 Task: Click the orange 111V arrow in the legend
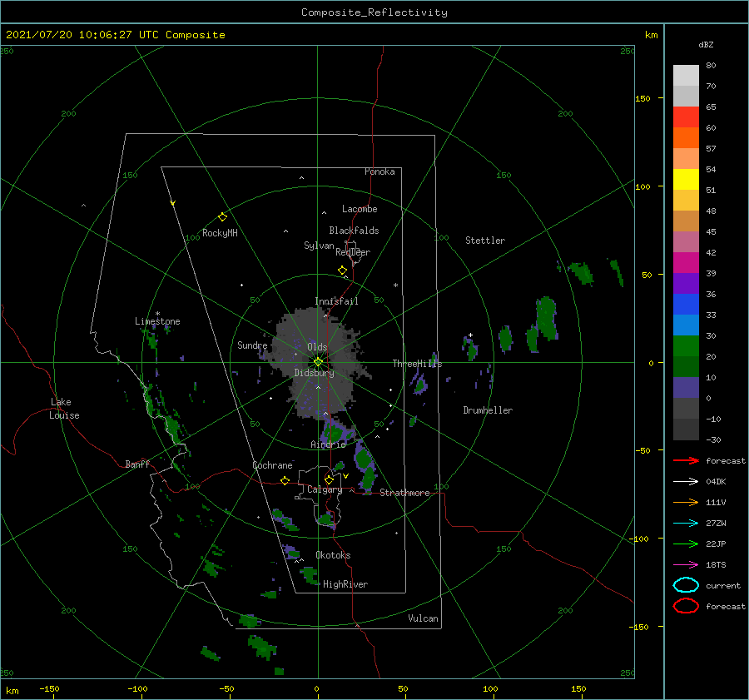tap(686, 502)
